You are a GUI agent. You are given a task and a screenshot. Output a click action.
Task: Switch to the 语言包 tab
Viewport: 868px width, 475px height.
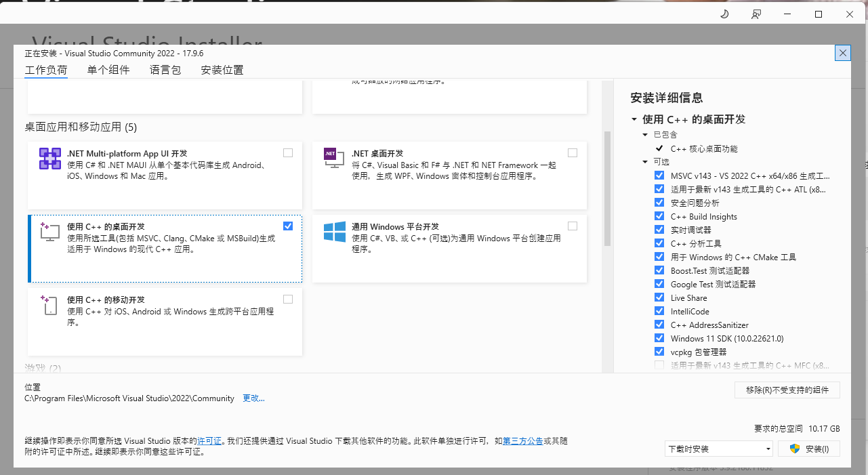pyautogui.click(x=165, y=70)
